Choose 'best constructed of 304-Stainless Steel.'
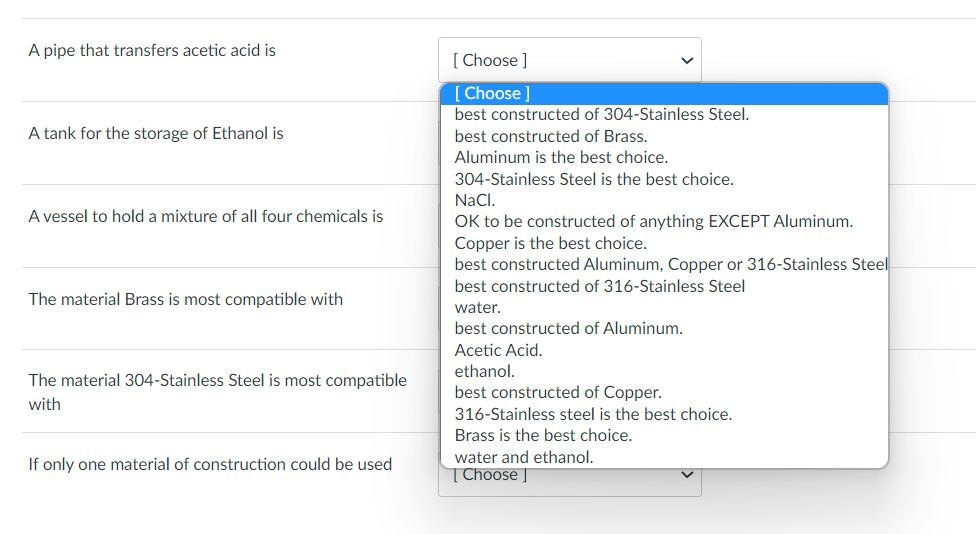 [601, 114]
